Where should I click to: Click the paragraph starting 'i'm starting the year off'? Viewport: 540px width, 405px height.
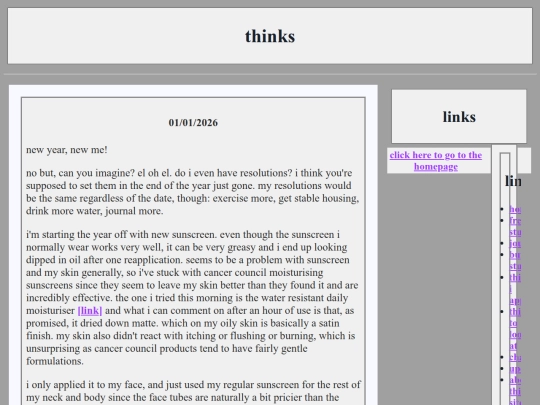point(193,298)
